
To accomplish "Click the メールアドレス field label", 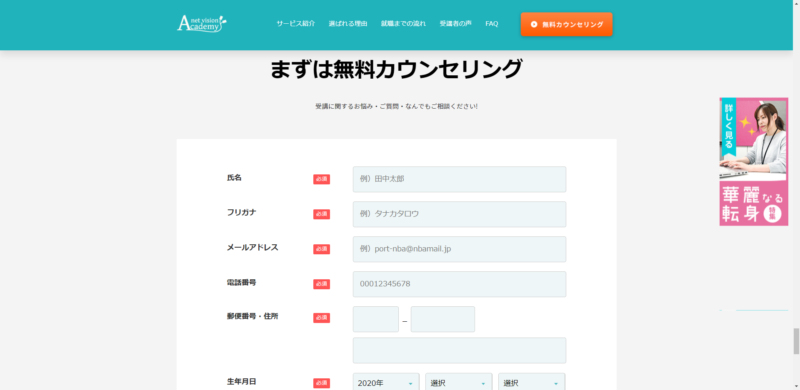I will coord(253,247).
